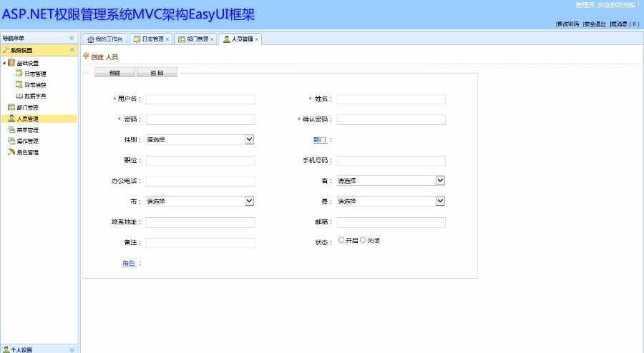Focus the 姓名 input field
The height and width of the screenshot is (353, 644).
coord(391,99)
